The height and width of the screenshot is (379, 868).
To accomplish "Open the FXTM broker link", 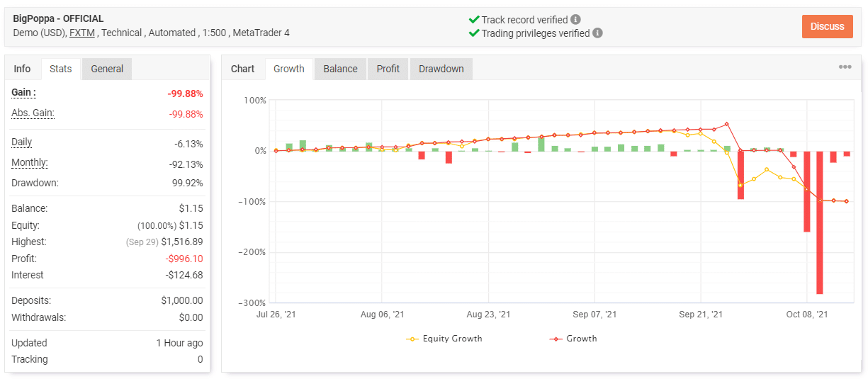I will click(81, 33).
